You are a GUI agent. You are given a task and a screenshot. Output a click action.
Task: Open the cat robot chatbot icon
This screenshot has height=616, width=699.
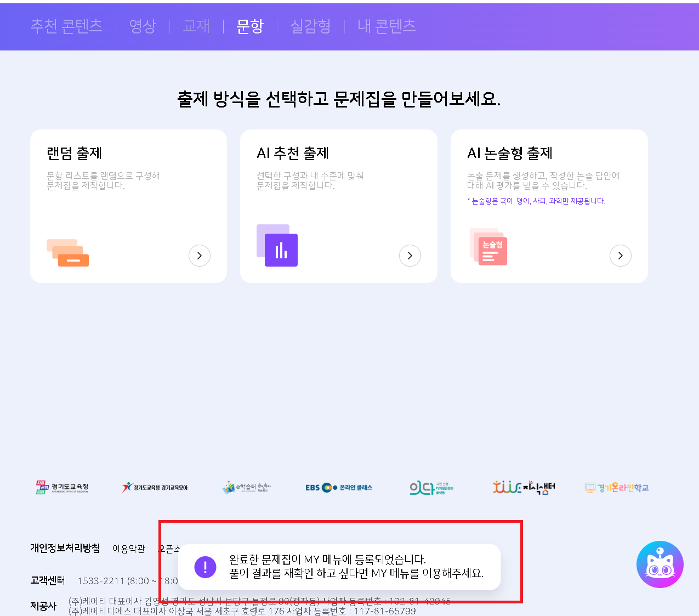click(x=660, y=564)
